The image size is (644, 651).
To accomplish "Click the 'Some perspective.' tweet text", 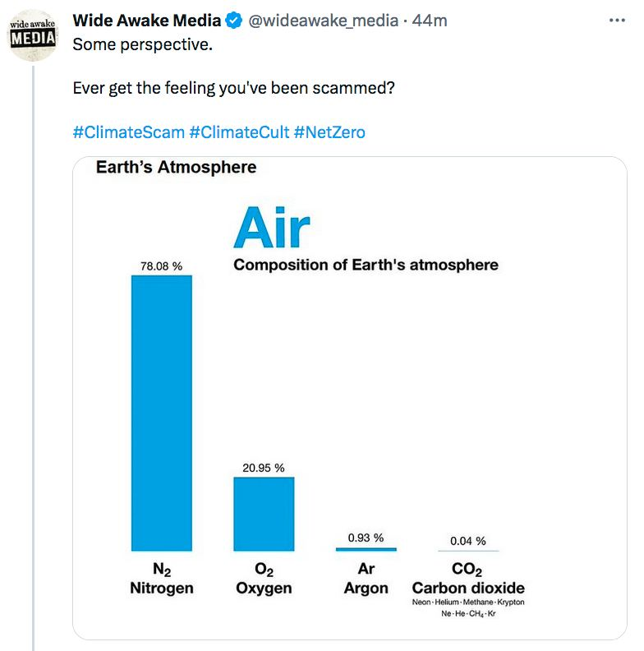I will click(x=142, y=44).
